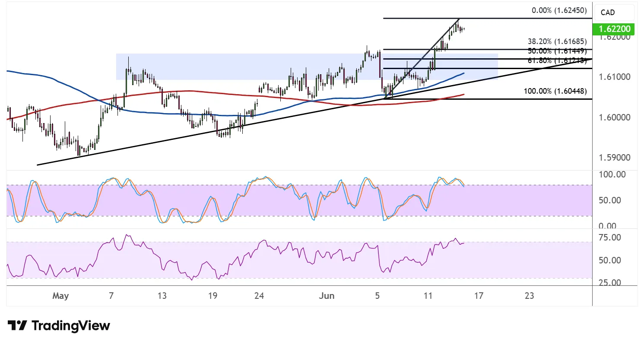Click the 1.60000 price scale label
Screen dimensions: 644x345
click(x=615, y=117)
